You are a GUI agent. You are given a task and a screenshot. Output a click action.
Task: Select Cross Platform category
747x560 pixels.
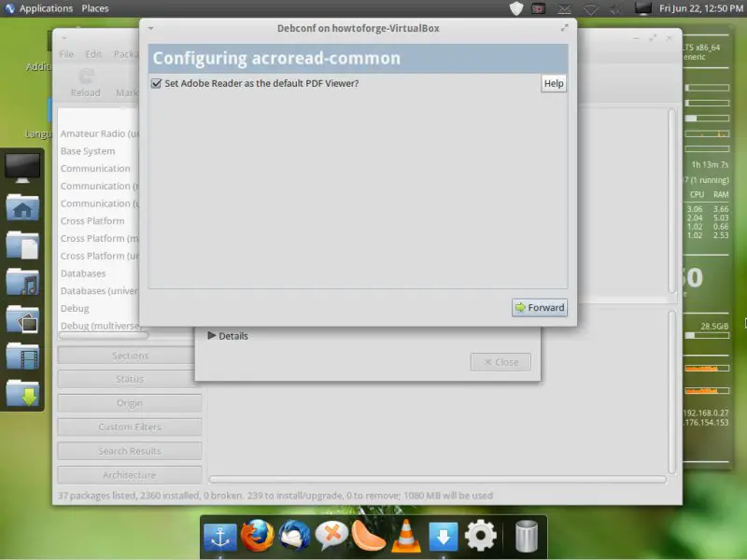click(x=92, y=221)
